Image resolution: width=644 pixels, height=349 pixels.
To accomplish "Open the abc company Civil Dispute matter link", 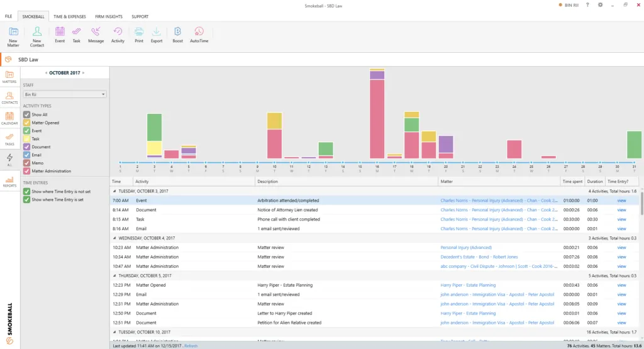I will pyautogui.click(x=499, y=267).
